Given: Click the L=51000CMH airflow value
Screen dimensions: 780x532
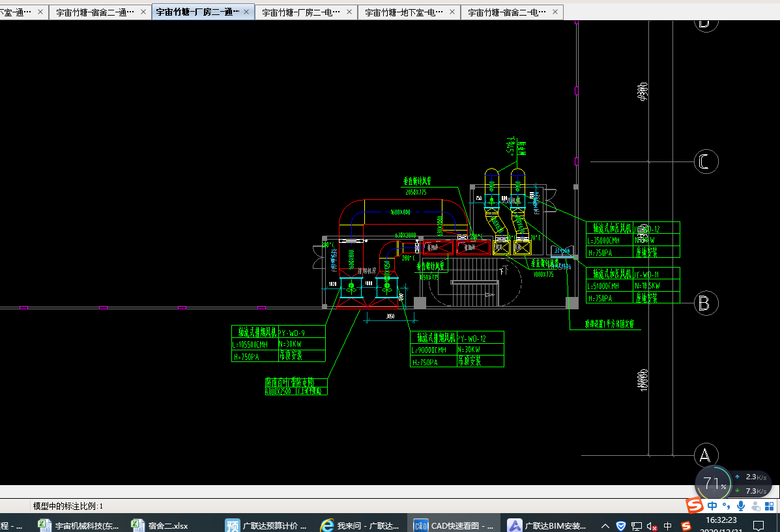Looking at the screenshot, I should pos(603,286).
